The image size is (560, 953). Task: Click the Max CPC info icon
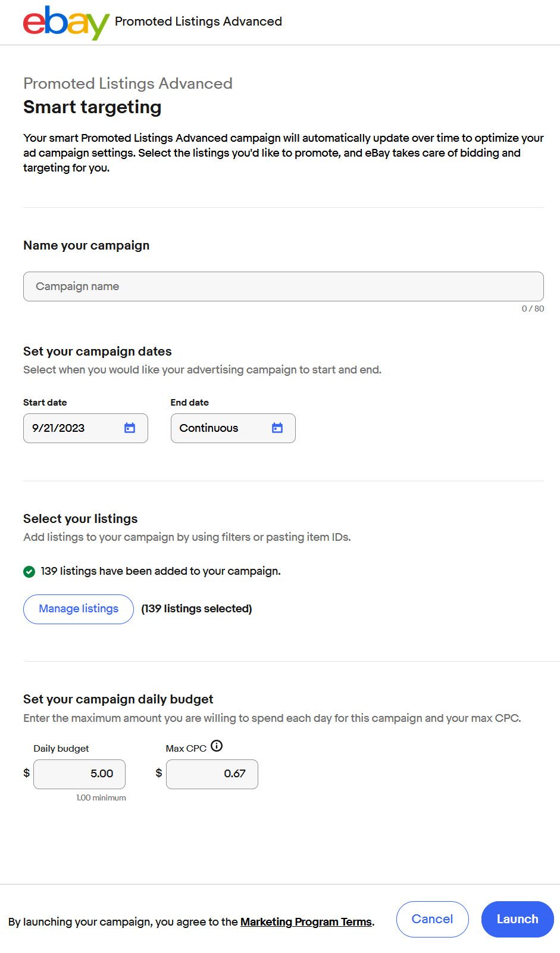pos(217,746)
